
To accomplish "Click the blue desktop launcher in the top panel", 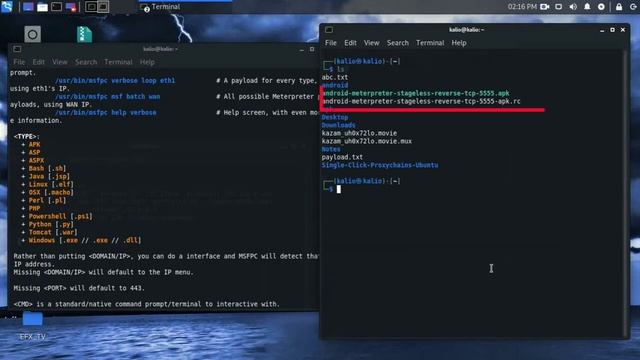I will (28, 7).
